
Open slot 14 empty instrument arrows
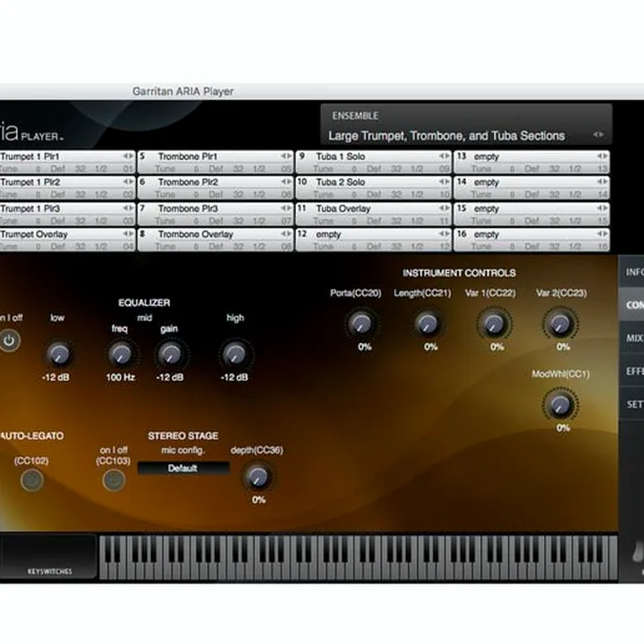[602, 182]
